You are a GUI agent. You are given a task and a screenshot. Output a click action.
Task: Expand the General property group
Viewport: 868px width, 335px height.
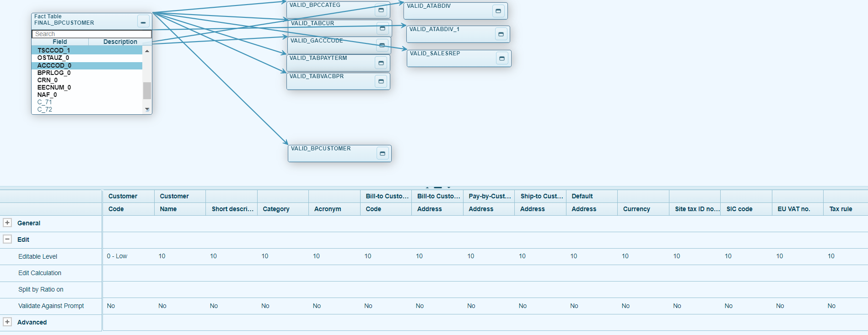click(x=7, y=223)
